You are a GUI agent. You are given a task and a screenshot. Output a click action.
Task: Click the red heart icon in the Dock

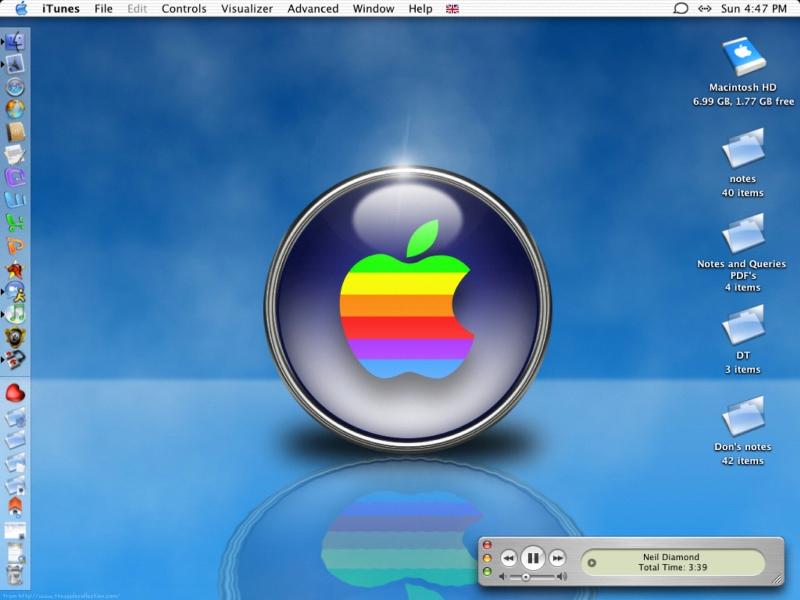coord(15,392)
